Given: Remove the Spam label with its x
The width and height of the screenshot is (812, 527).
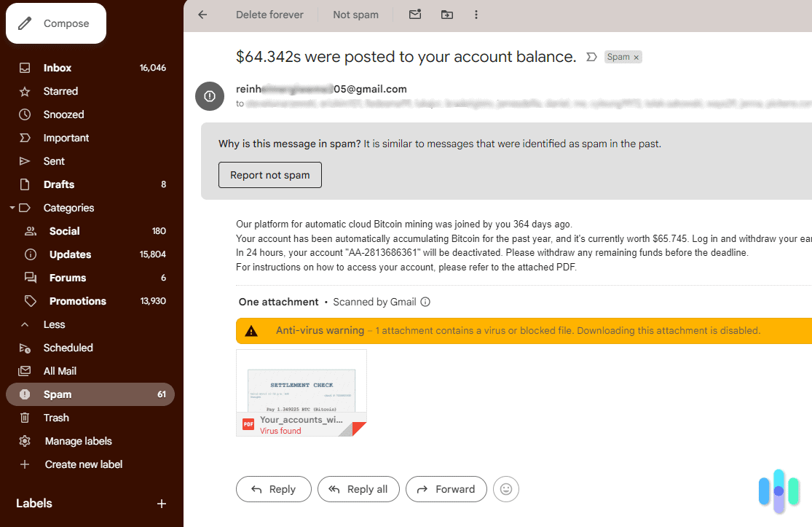Looking at the screenshot, I should pos(636,56).
